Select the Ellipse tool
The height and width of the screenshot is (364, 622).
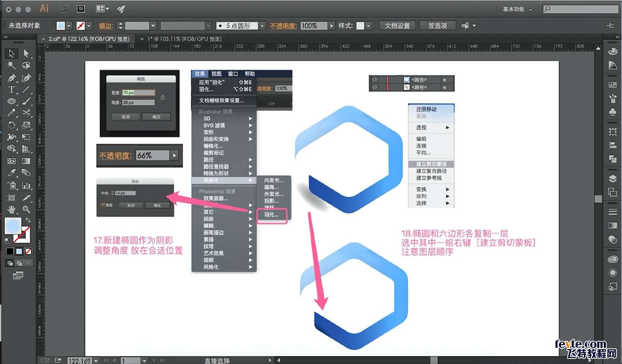pyautogui.click(x=12, y=101)
